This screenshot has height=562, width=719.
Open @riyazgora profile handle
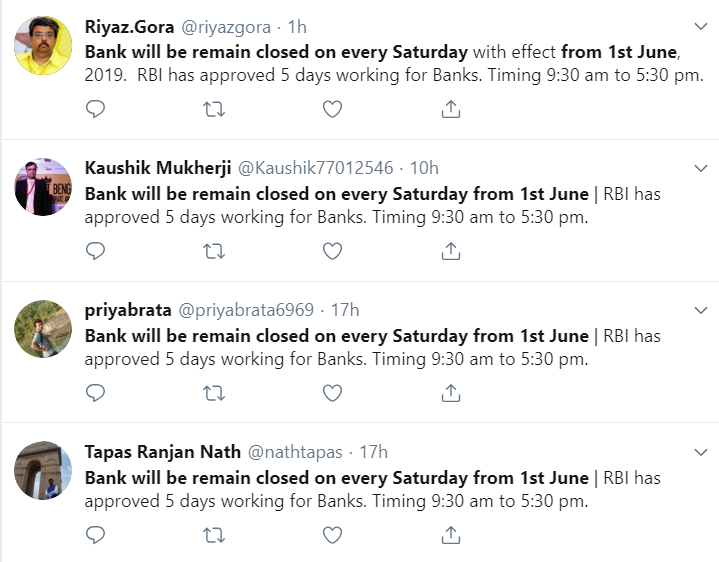[x=226, y=28]
